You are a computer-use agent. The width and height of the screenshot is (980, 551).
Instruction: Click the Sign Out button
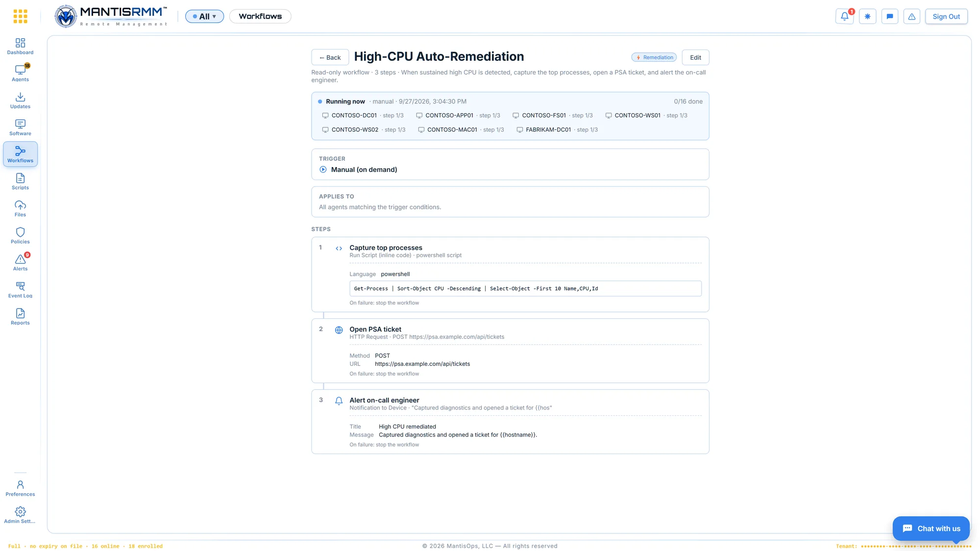946,16
